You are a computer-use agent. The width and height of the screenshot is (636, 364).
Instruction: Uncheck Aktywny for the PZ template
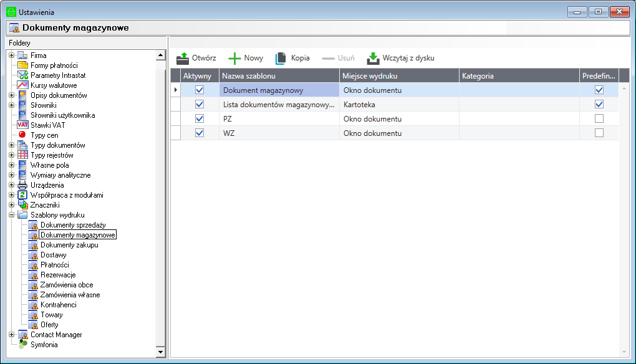click(200, 118)
